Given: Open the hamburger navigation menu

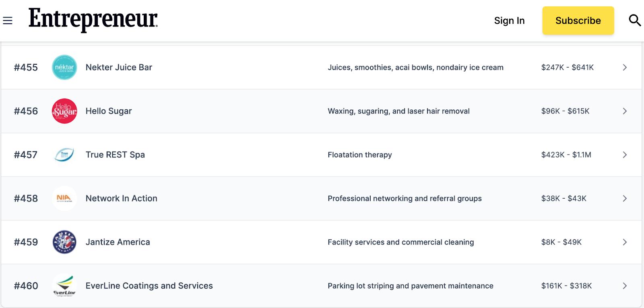Looking at the screenshot, I should pos(8,21).
